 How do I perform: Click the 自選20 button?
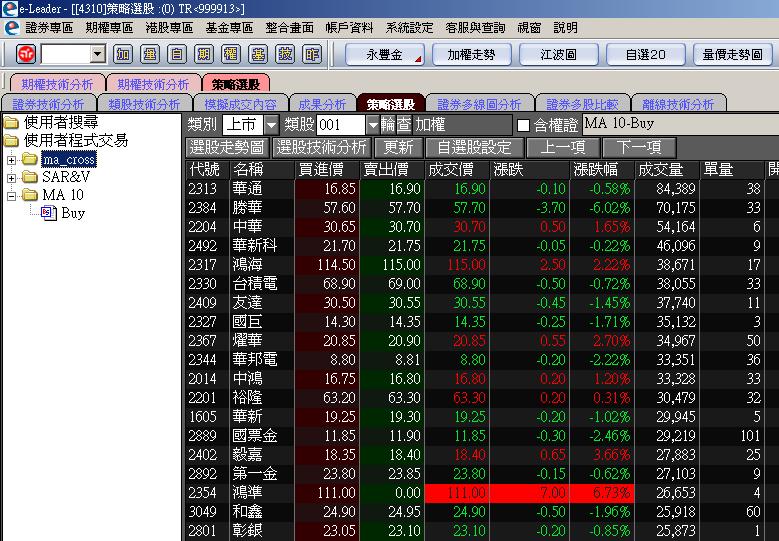point(645,54)
